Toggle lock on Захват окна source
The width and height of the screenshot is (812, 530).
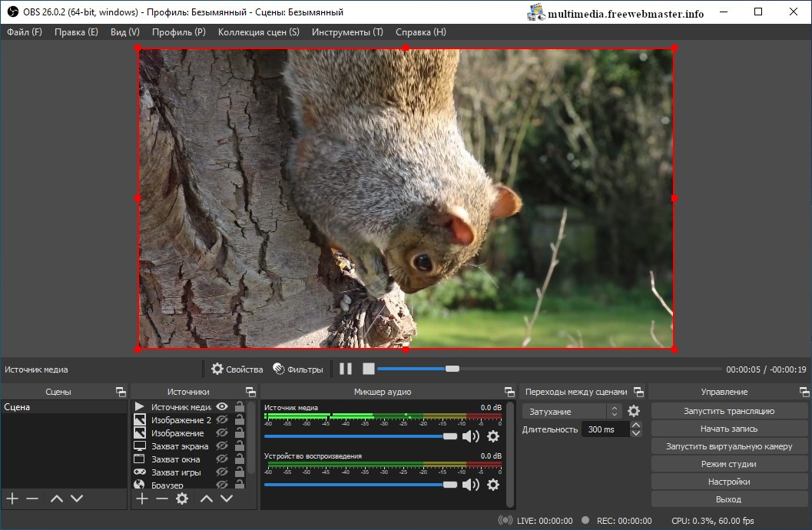coord(239,459)
